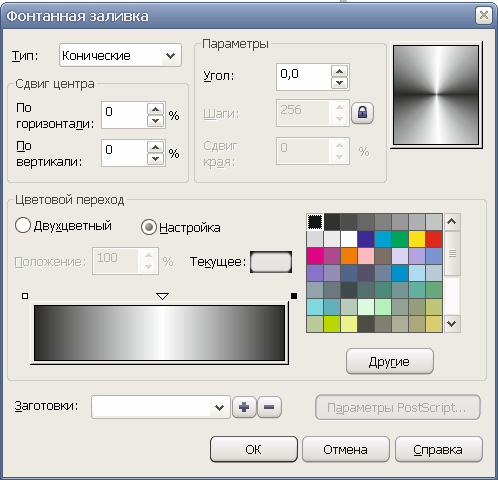
Task: Click the Другие button
Action: coord(390,362)
